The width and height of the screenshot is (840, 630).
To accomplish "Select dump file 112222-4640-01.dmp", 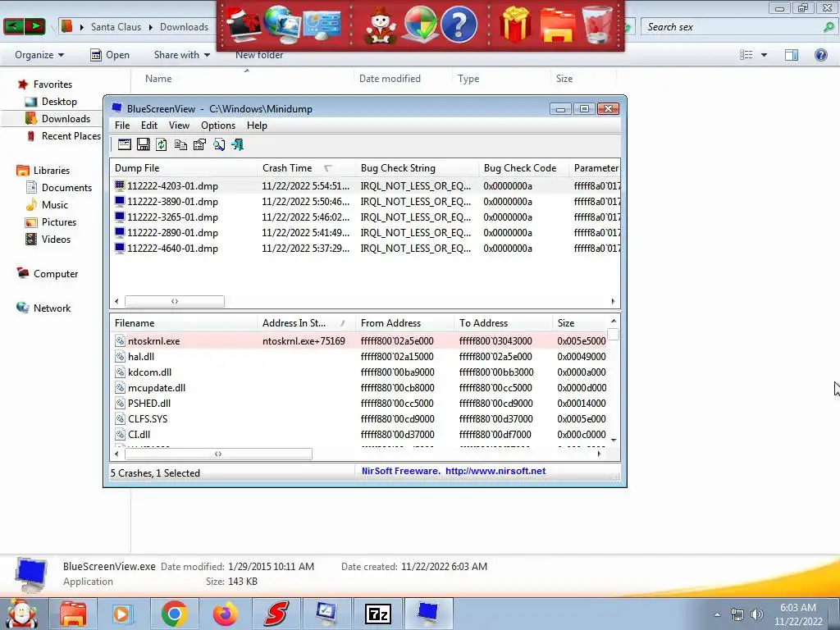I will pos(364,248).
